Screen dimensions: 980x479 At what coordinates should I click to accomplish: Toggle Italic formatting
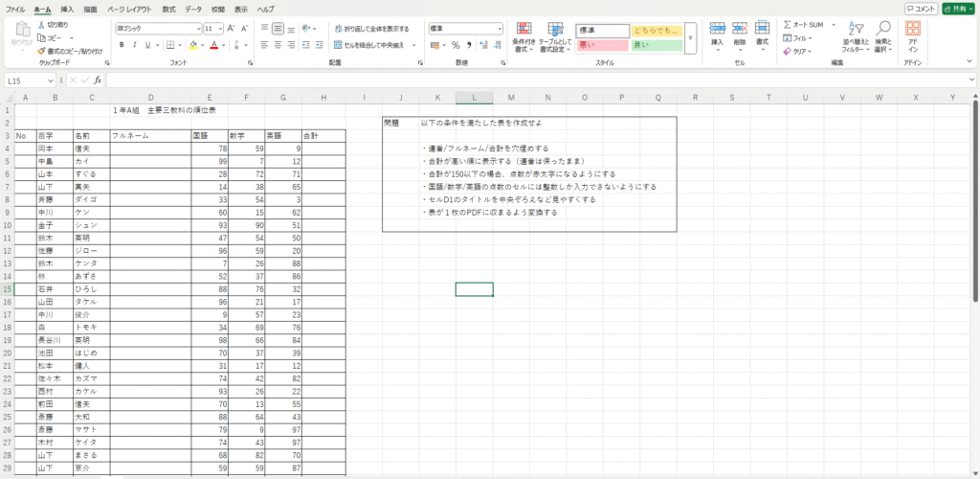(135, 44)
